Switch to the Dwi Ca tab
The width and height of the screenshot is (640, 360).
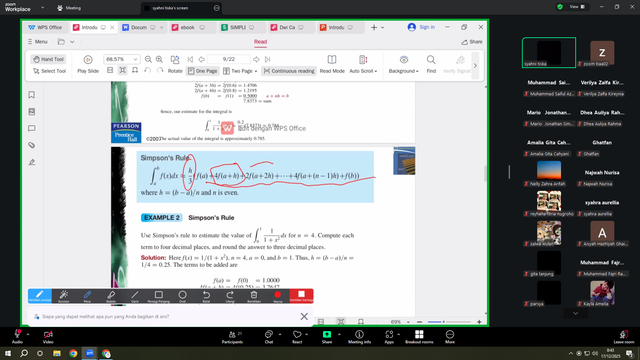pos(287,27)
